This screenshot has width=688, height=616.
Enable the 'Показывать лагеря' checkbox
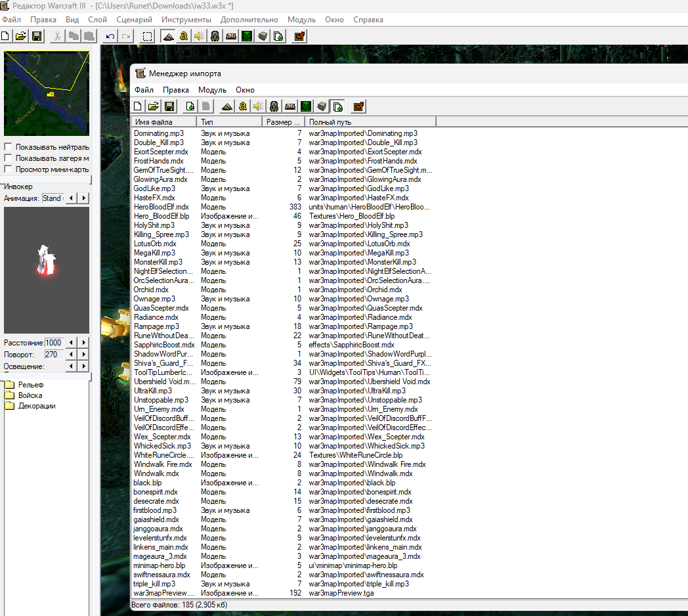pyautogui.click(x=8, y=158)
